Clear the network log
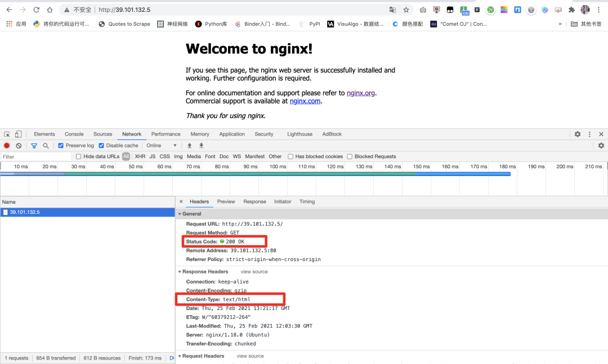Viewport: 608px width, 364px height. [x=19, y=146]
